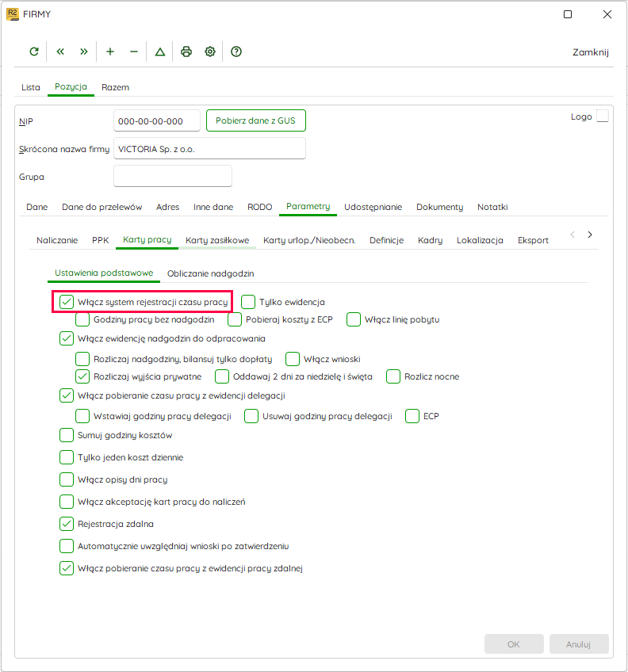Check 'Automatycznie uwzględniaj wnioski po zatwierdzeniu'

click(67, 546)
